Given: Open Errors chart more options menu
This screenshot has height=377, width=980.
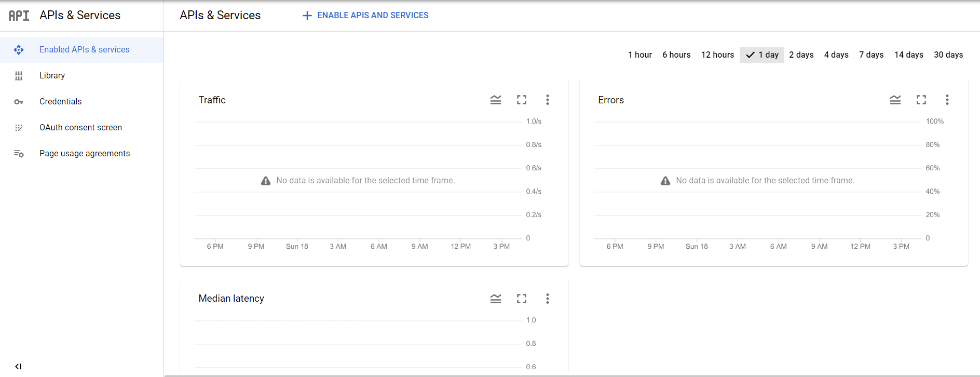Looking at the screenshot, I should click(947, 100).
